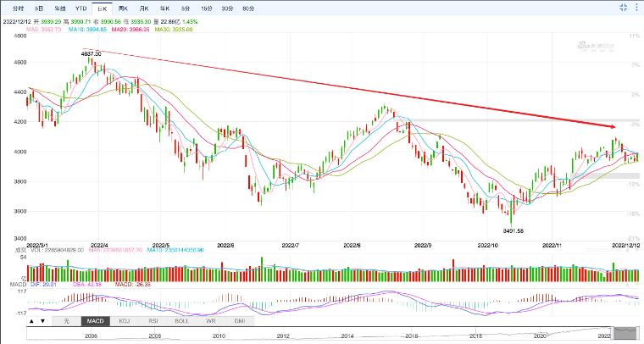Switch to the 30分 minute chart
The height and width of the screenshot is (344, 644).
coord(227,8)
